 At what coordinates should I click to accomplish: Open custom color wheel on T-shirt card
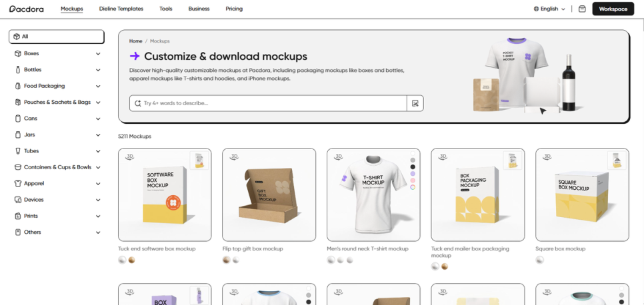[413, 187]
